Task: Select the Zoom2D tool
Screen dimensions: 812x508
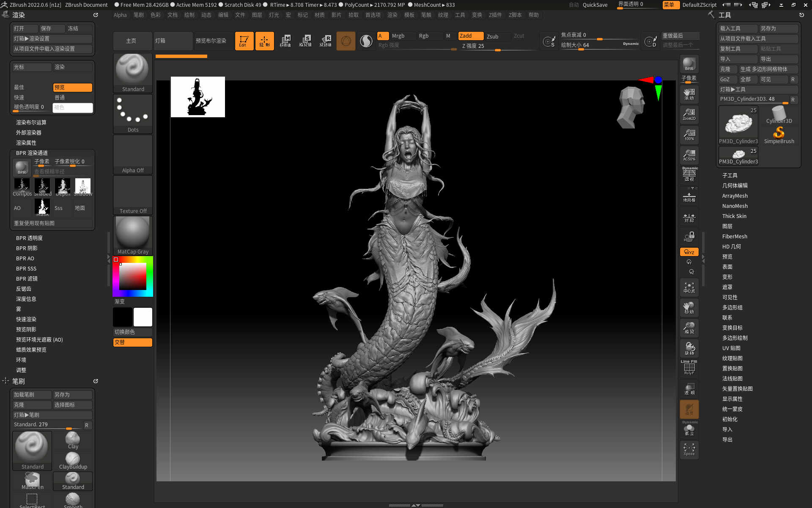Action: (689, 114)
